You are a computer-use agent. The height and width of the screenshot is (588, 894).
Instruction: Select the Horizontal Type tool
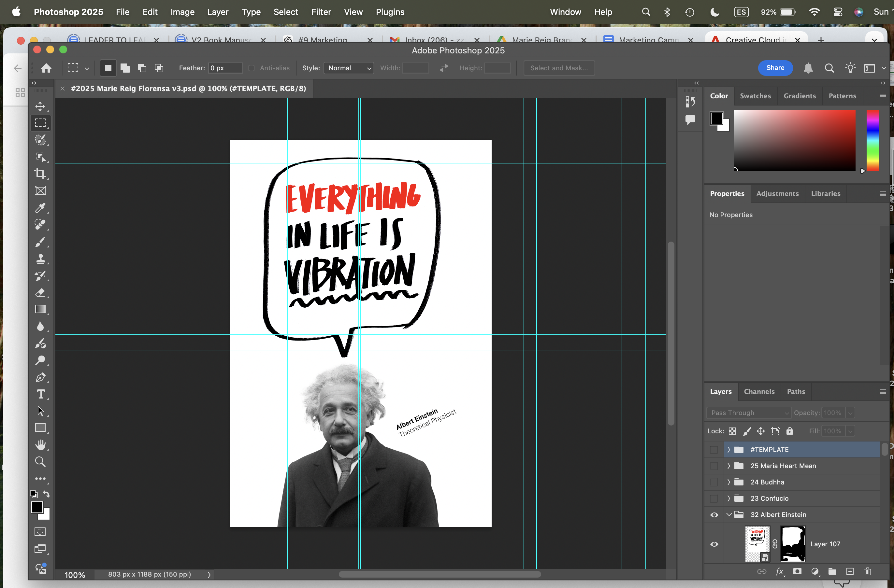coord(40,394)
